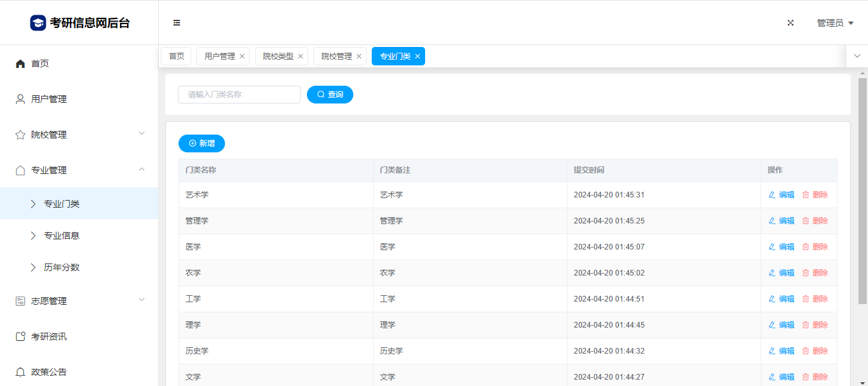Expand the 志愿管理 sidebar submenu
Image resolution: width=868 pixels, height=386 pixels.
click(142, 300)
